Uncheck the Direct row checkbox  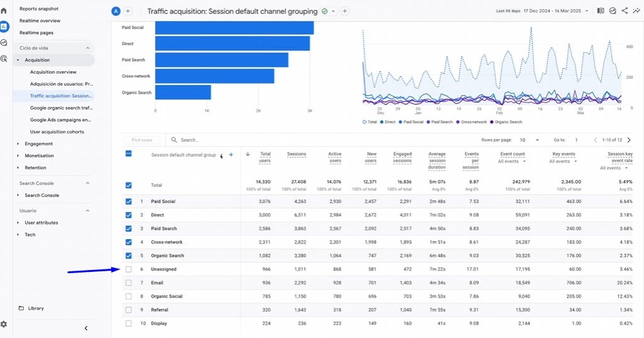[128, 215]
